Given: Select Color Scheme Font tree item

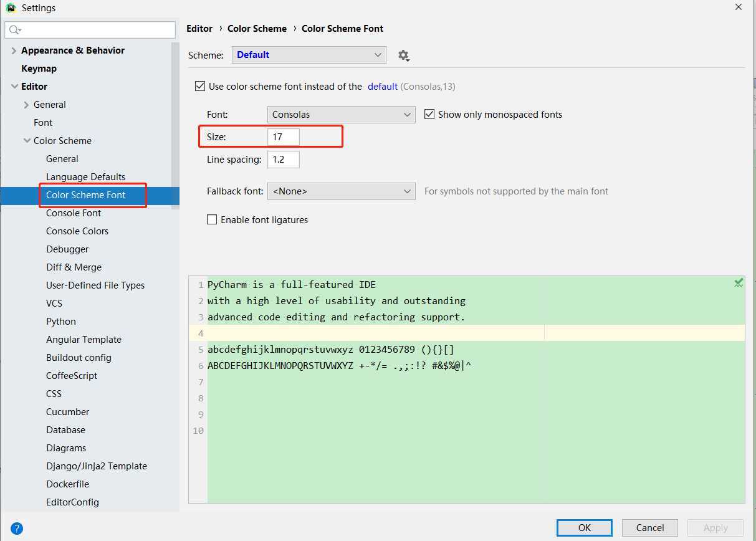Looking at the screenshot, I should pyautogui.click(x=86, y=195).
